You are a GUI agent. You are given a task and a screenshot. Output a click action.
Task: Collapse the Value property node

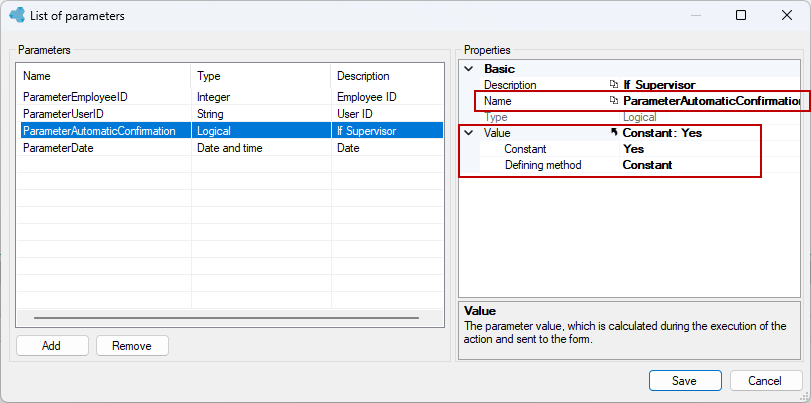[x=469, y=133]
